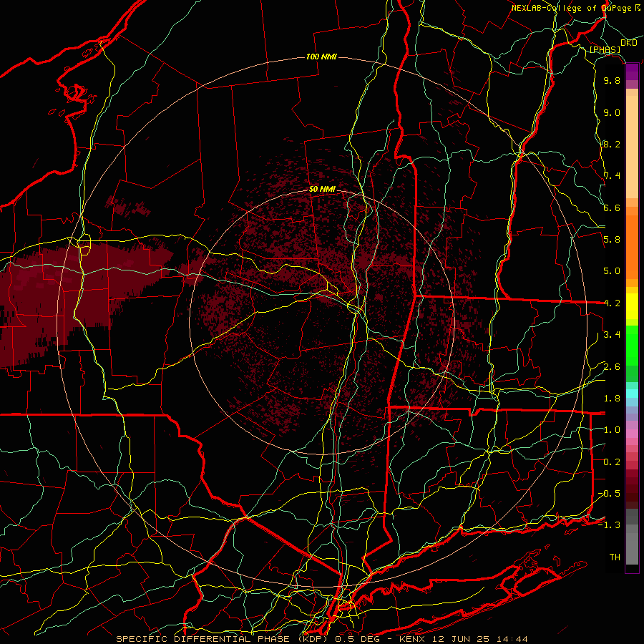The width and height of the screenshot is (644, 644).
Task: Click the 9.0 value on the color scale
Action: point(612,112)
